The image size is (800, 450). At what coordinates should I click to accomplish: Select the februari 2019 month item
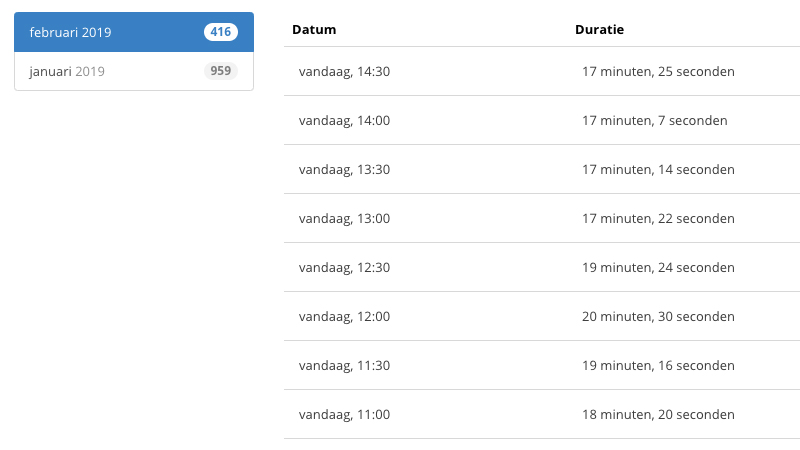[x=134, y=32]
